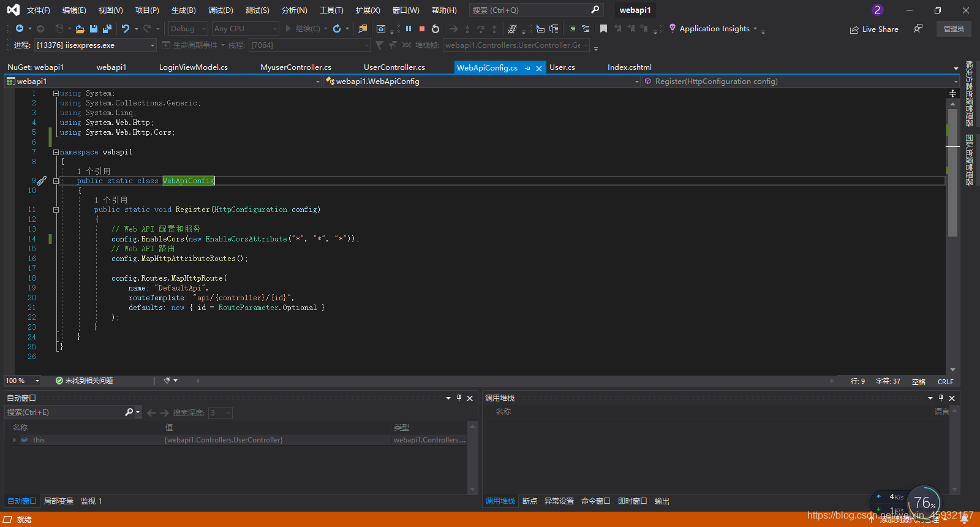
Task: Click the Show Next Statement arrow icon
Action: (x=453, y=29)
